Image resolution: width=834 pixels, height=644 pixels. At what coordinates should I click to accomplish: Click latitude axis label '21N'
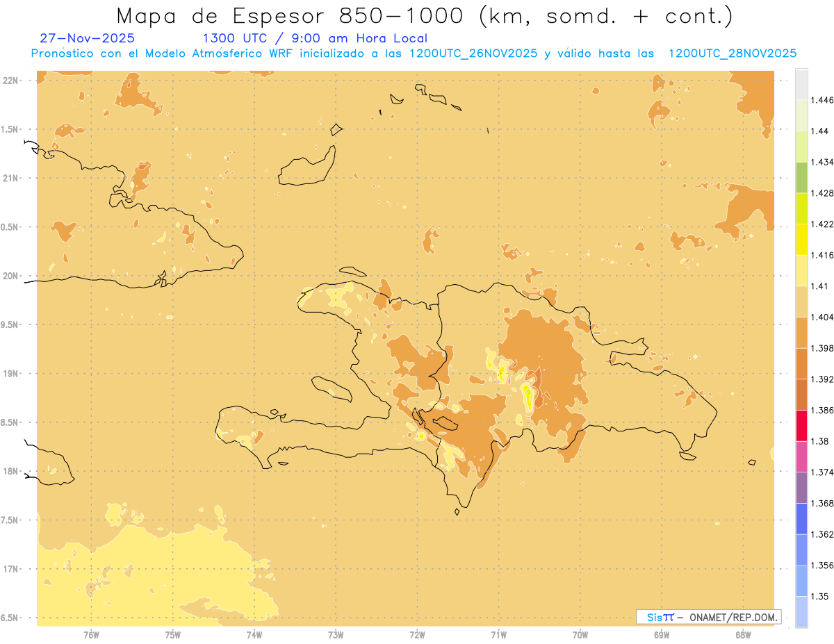pyautogui.click(x=10, y=179)
